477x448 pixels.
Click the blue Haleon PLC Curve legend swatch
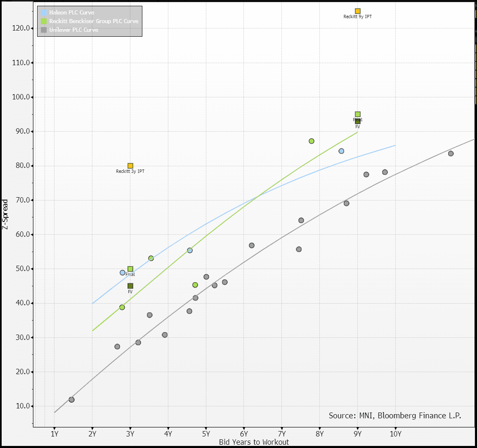pyautogui.click(x=44, y=12)
